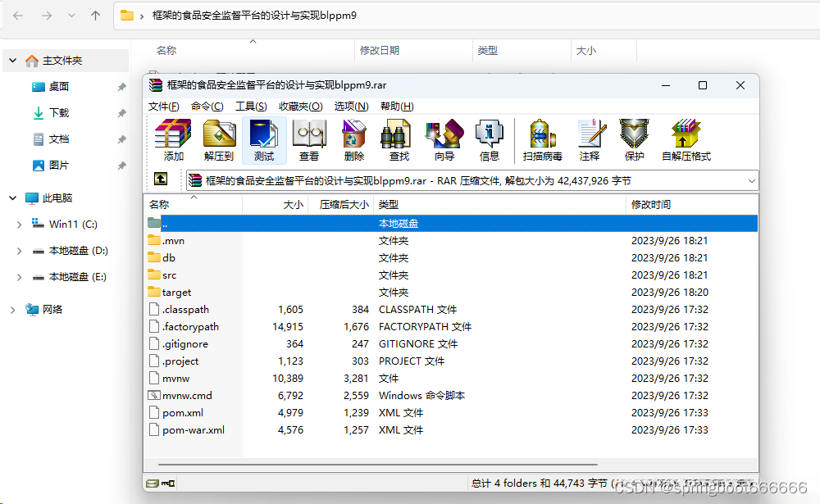Open the Comment (注释) tool icon
The width and height of the screenshot is (820, 504).
click(590, 139)
